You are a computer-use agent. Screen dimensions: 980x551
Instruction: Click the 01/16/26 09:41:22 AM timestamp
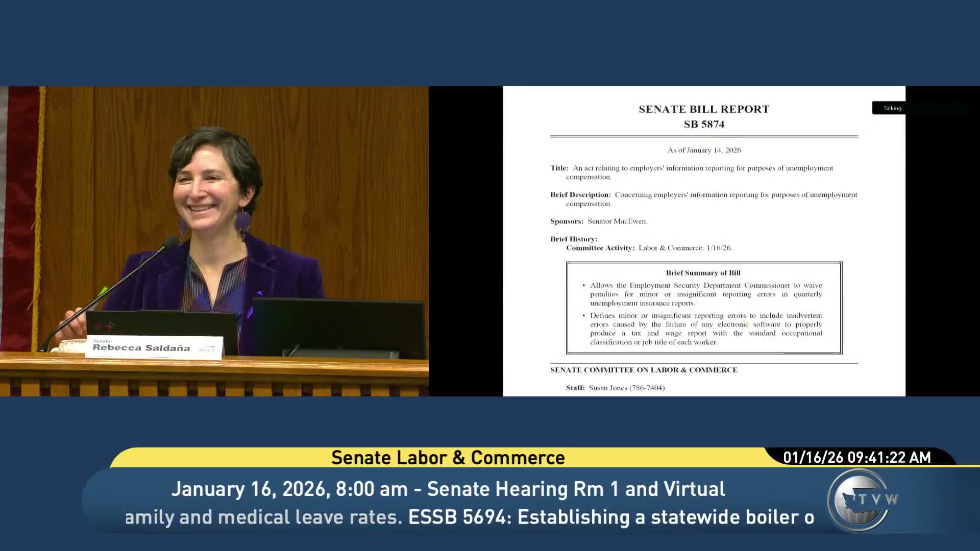(x=856, y=457)
